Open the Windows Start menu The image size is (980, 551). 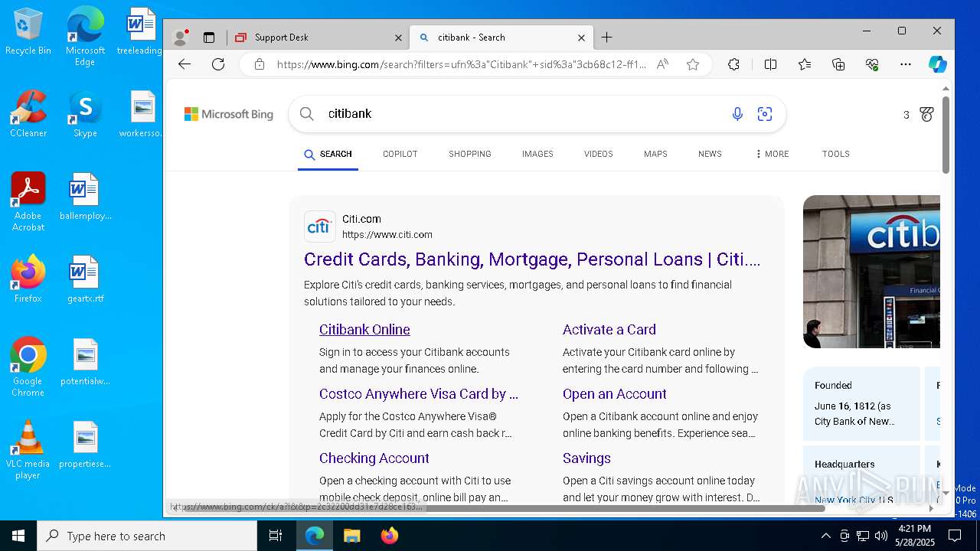coord(18,536)
